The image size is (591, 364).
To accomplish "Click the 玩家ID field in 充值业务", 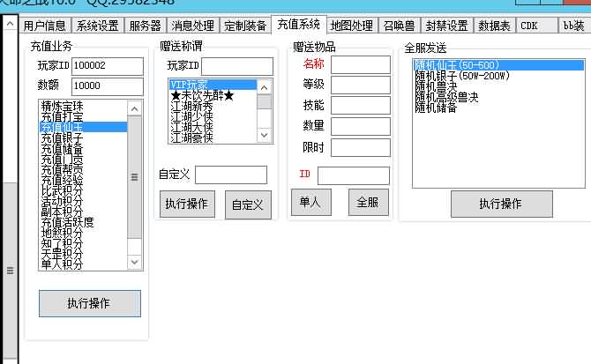I will tap(108, 66).
